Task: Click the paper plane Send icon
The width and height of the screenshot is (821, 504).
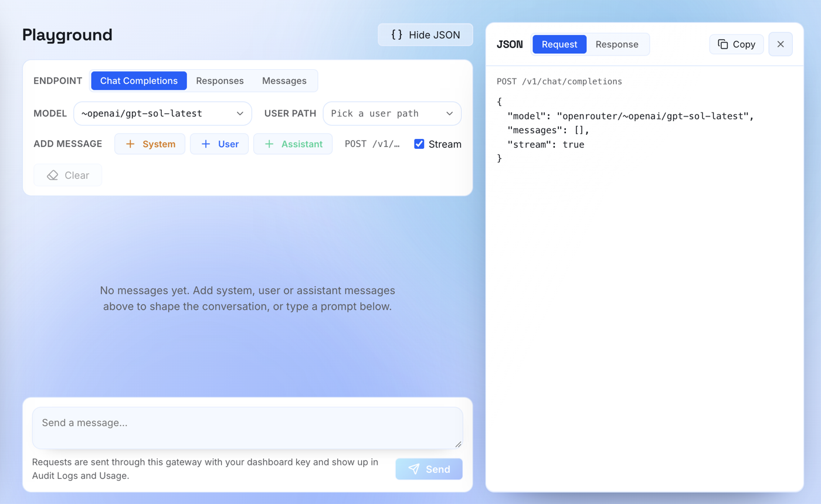Action: click(x=414, y=469)
